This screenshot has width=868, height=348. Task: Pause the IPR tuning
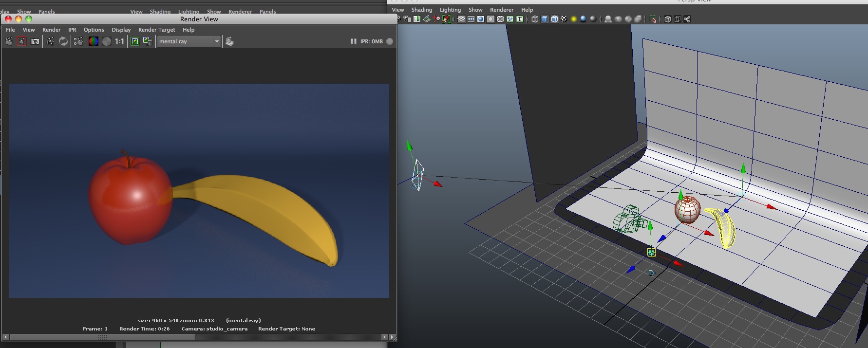pos(354,41)
